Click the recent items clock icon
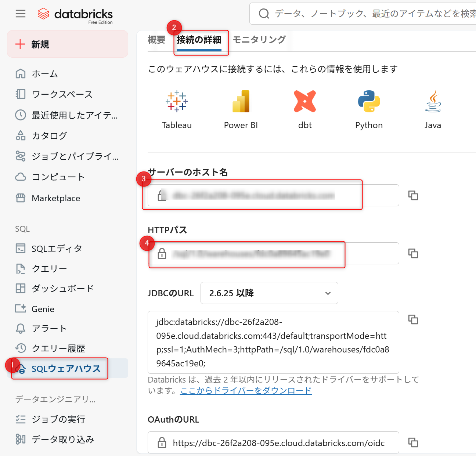The image size is (476, 456). (x=21, y=115)
